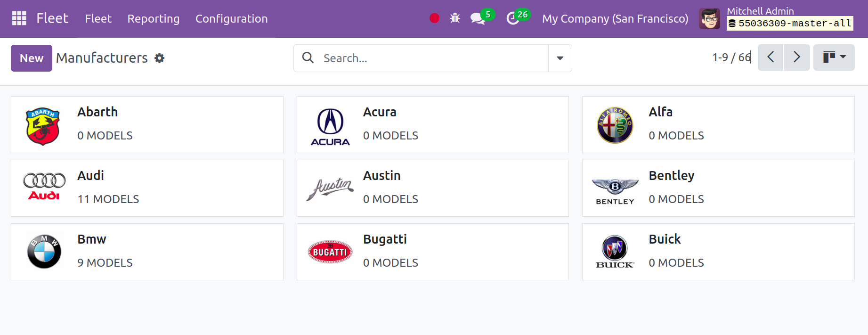The height and width of the screenshot is (335, 868).
Task: Click the Bentley wings logo
Action: 615,191
